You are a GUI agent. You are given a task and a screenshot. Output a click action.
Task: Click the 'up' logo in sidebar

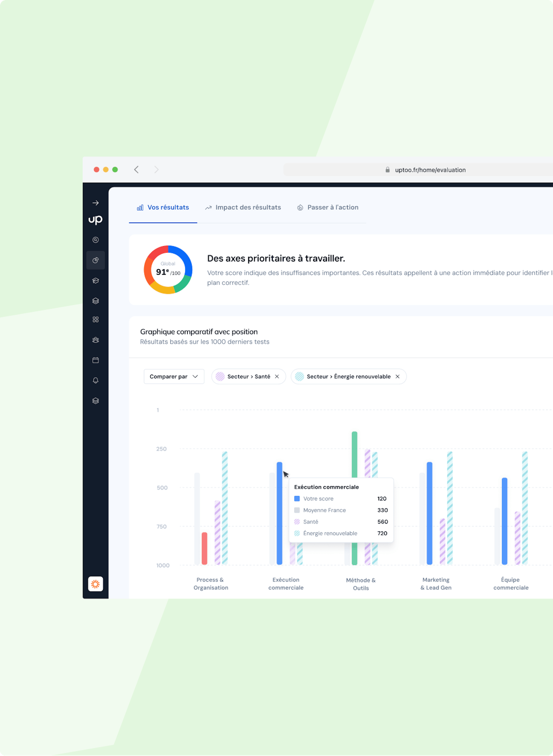[x=95, y=220]
